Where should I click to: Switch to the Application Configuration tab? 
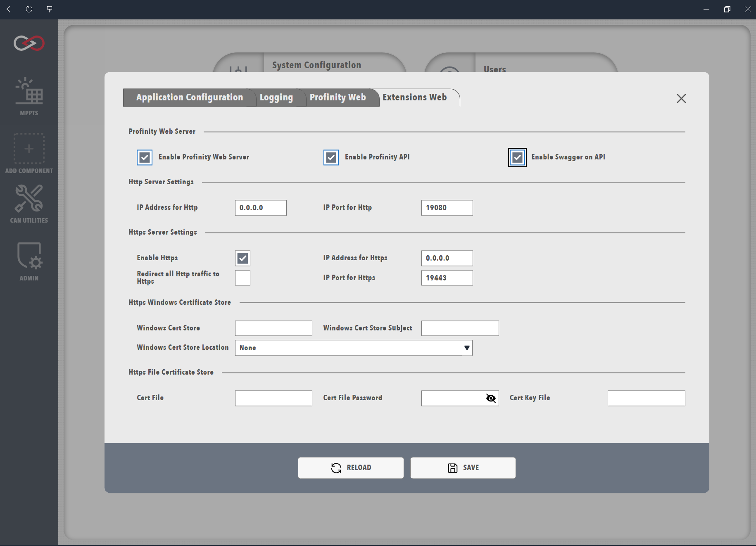pyautogui.click(x=190, y=97)
